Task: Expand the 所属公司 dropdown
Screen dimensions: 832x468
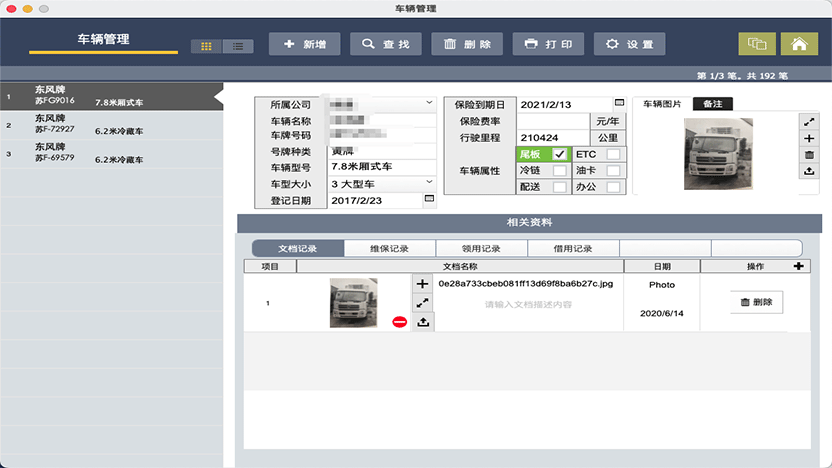Action: (429, 102)
